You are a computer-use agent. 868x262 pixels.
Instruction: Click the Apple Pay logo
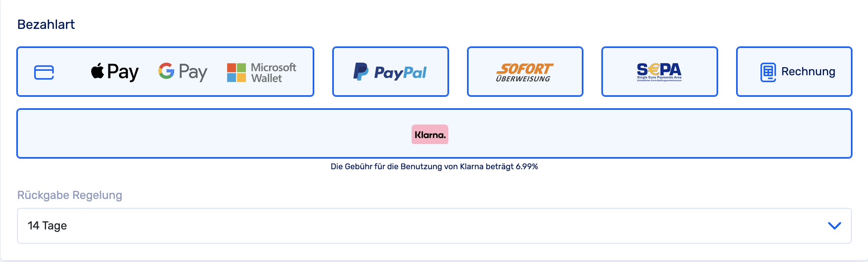(x=114, y=72)
